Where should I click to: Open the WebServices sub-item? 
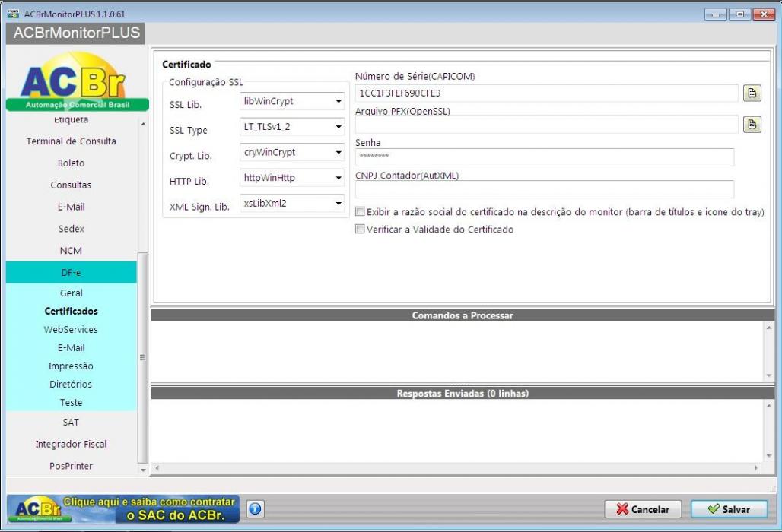coord(72,329)
